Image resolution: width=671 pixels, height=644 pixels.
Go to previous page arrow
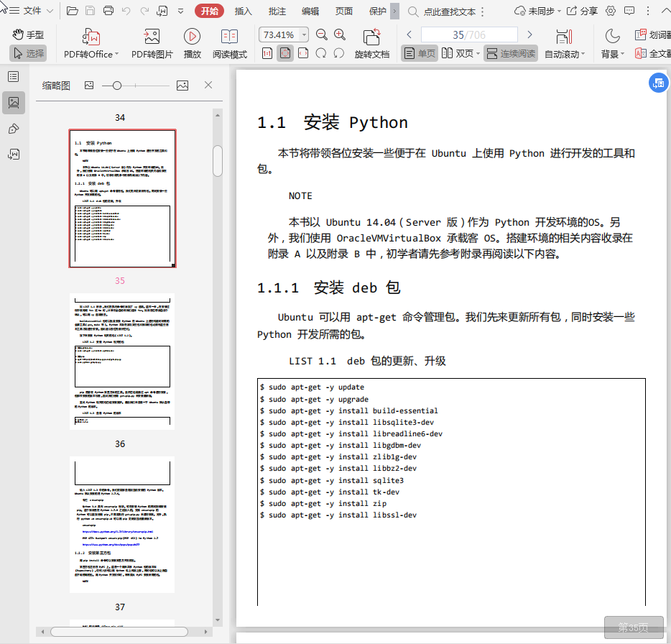[x=409, y=34]
